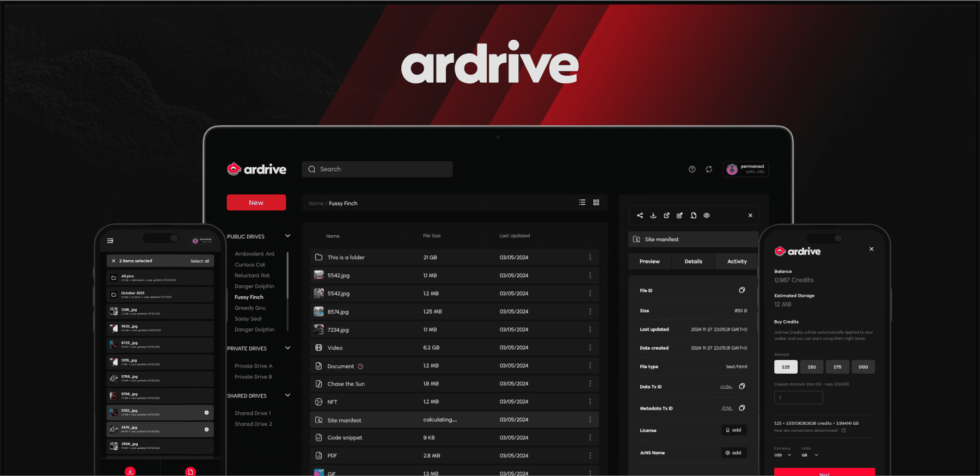Add a License to the file
This screenshot has height=476, width=980.
733,430
